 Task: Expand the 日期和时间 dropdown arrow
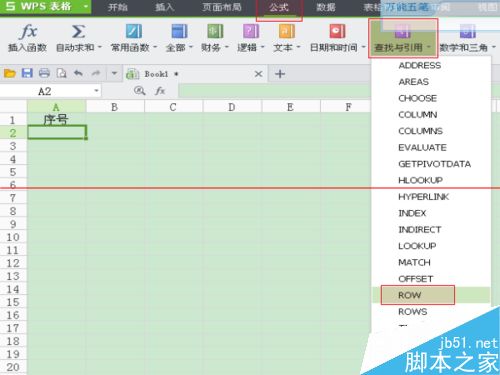coord(363,48)
